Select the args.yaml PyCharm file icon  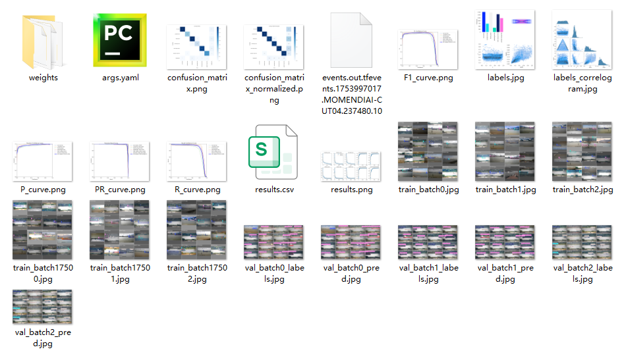(x=120, y=40)
